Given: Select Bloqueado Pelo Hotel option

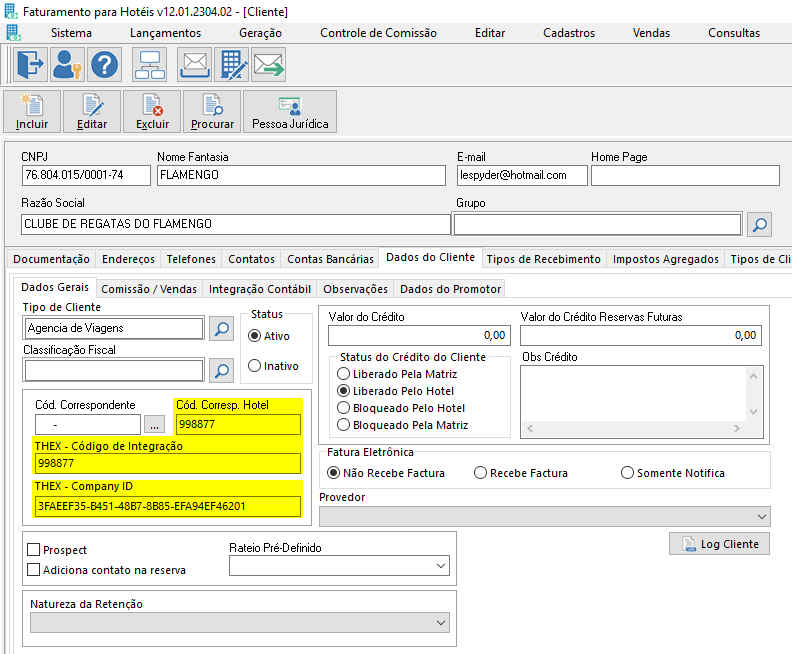Looking at the screenshot, I should click(343, 408).
